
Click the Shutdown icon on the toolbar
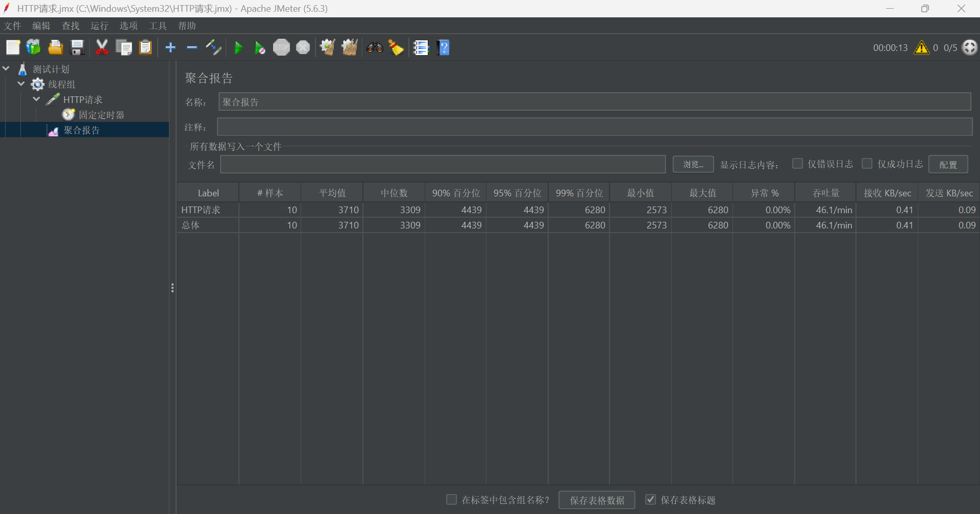coord(303,47)
